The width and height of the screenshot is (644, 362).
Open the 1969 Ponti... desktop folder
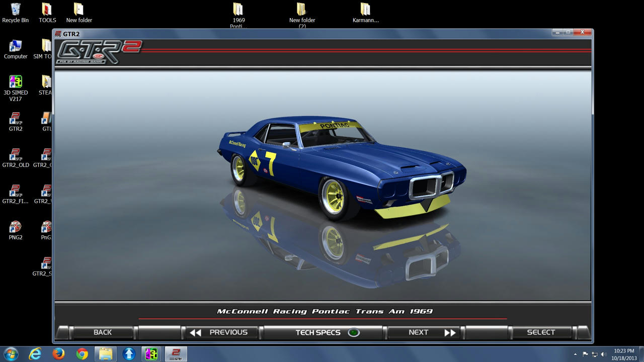(x=238, y=15)
